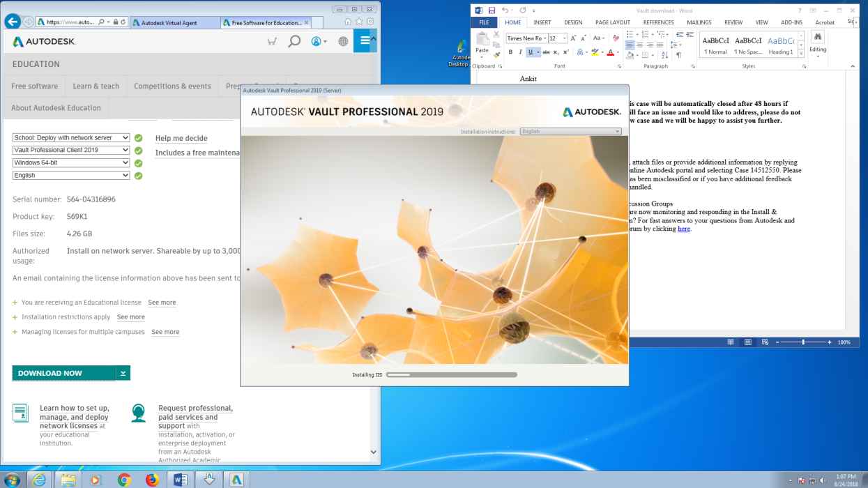Click the 'Help me decide' link
868x488 pixels.
pos(181,139)
